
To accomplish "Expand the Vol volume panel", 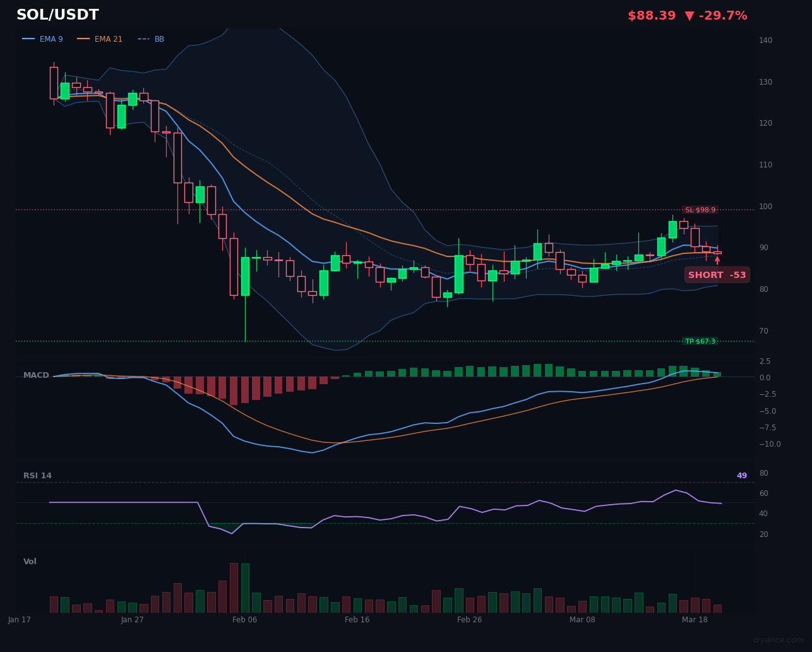I will coord(29,561).
